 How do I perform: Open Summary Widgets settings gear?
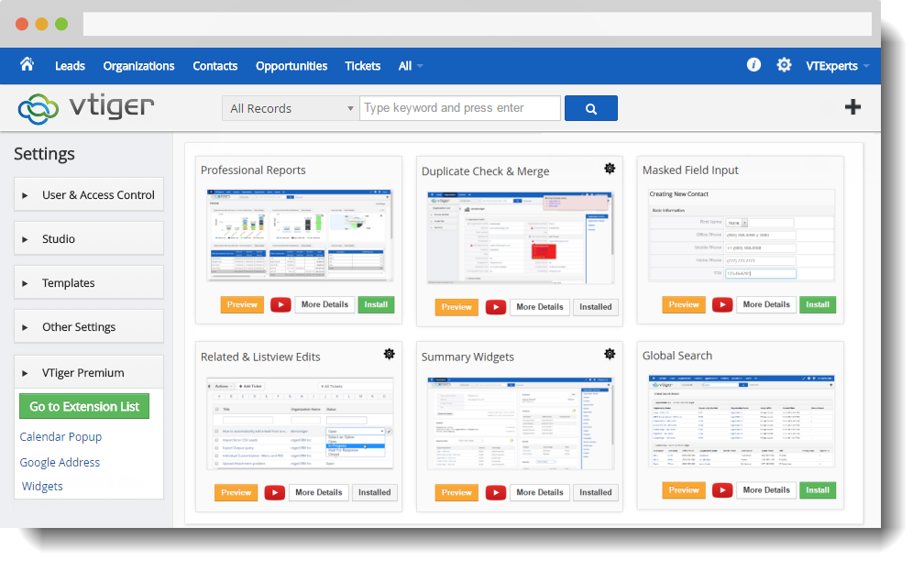coord(610,354)
